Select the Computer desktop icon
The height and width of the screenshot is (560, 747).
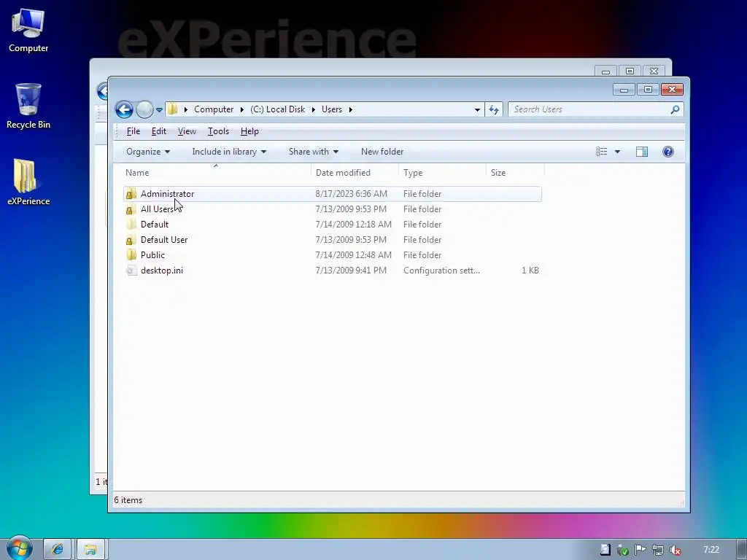pos(28,31)
